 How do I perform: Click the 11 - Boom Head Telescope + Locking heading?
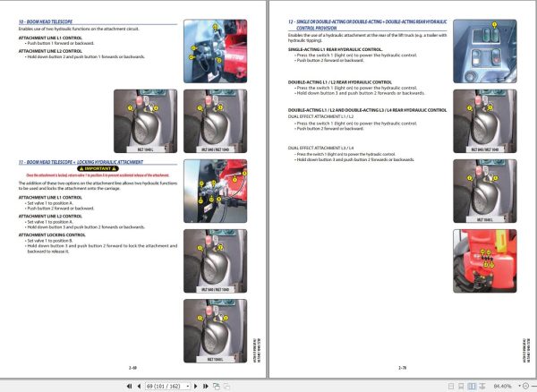[81, 162]
